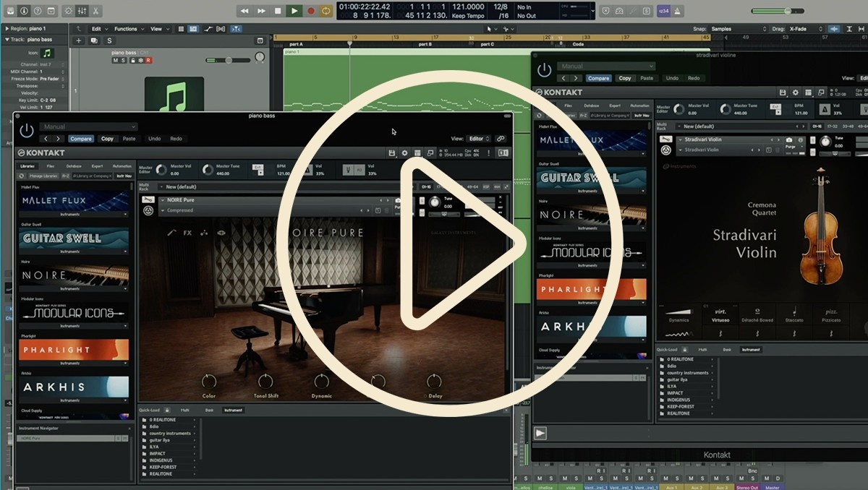
Task: Open the Mixer faders icon
Action: coord(82,11)
